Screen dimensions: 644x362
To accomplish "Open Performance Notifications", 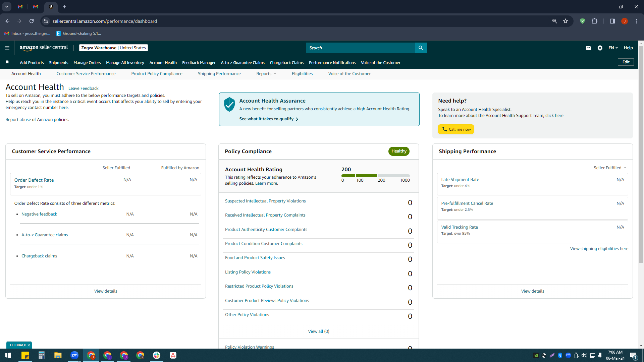I will [332, 63].
